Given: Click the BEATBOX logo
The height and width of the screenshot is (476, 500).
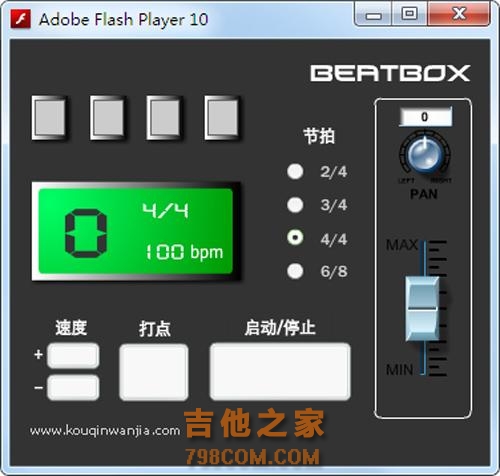Looking at the screenshot, I should pyautogui.click(x=390, y=73).
